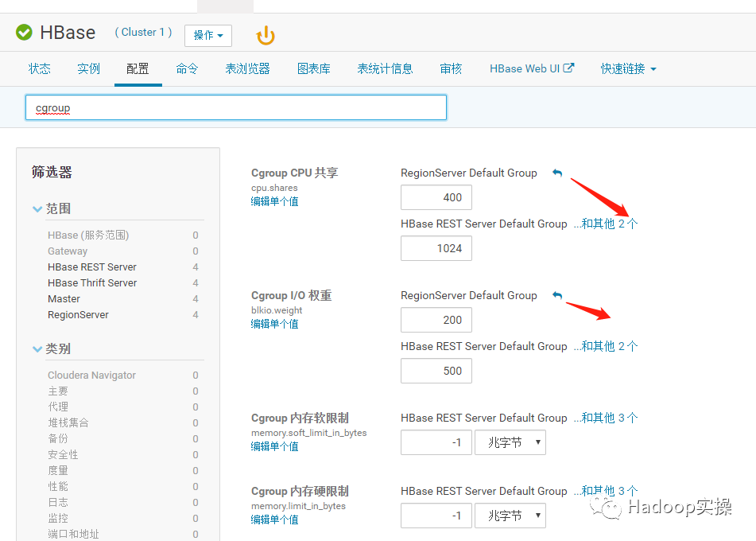Filter by 日志 category
Viewport: 756px width, 541px height.
58,503
